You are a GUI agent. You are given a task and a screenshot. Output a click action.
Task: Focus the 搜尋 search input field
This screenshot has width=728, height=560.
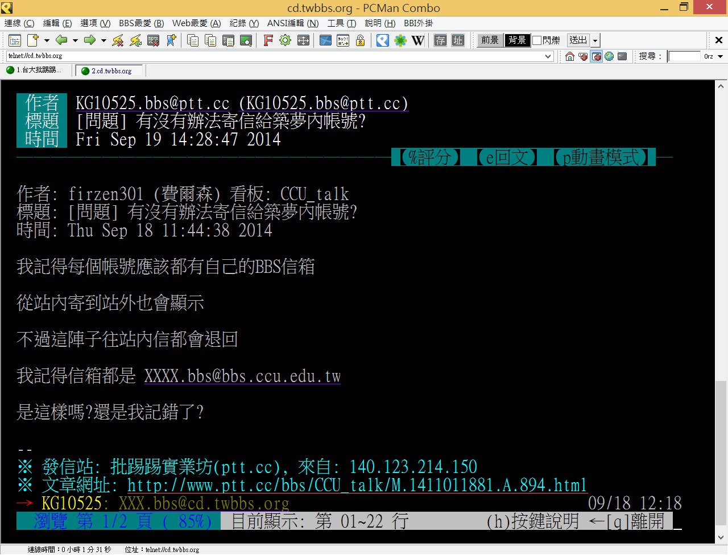pos(684,56)
